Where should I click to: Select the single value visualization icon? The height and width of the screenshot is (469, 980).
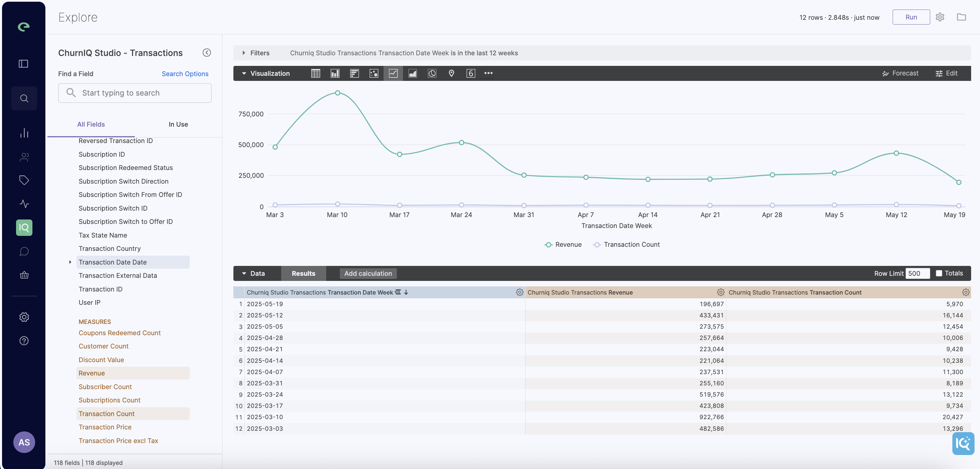point(471,73)
